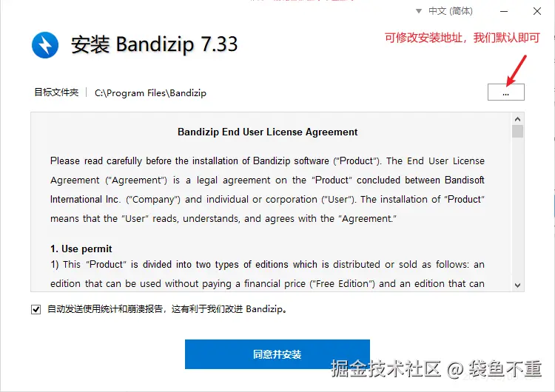The width and height of the screenshot is (555, 392).
Task: Click the license scrollbar thumb
Action: pyautogui.click(x=517, y=131)
